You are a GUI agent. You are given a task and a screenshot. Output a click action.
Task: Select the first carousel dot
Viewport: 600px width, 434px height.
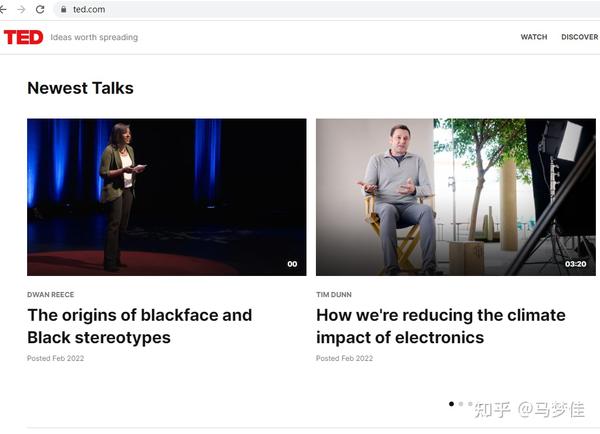click(451, 404)
